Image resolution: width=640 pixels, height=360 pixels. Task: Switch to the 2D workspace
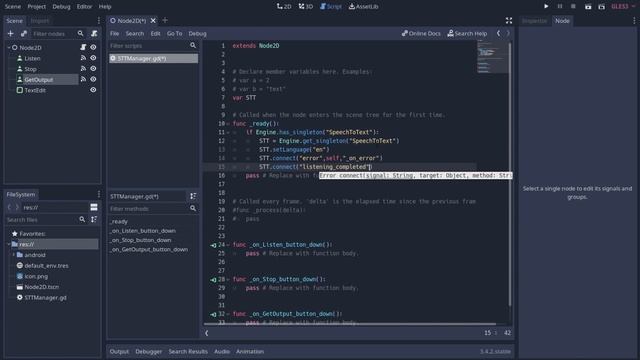[284, 7]
